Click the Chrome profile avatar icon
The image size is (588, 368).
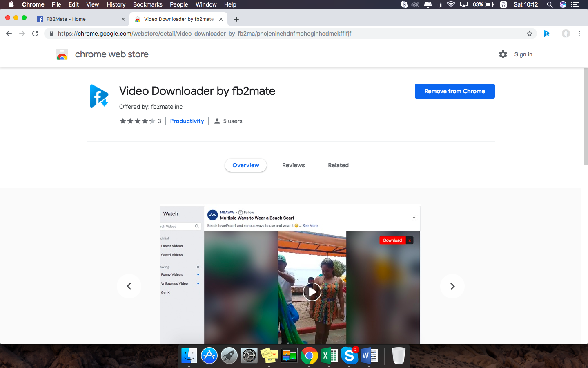tap(566, 34)
